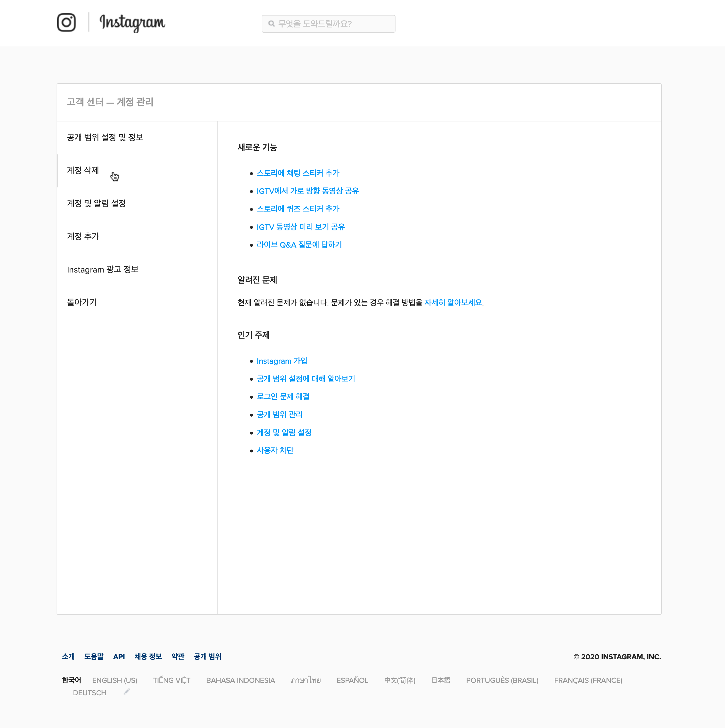Click the search magnifier icon
This screenshot has width=725, height=728.
point(272,24)
